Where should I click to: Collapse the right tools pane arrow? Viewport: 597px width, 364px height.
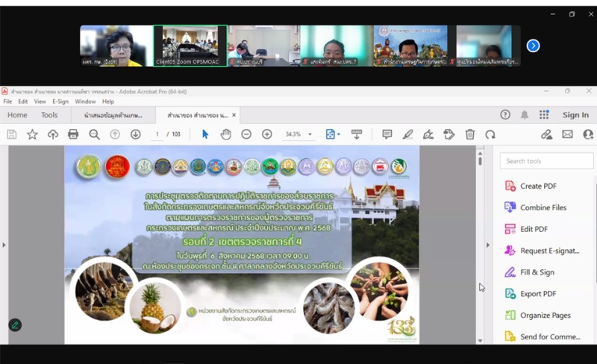coord(488,245)
